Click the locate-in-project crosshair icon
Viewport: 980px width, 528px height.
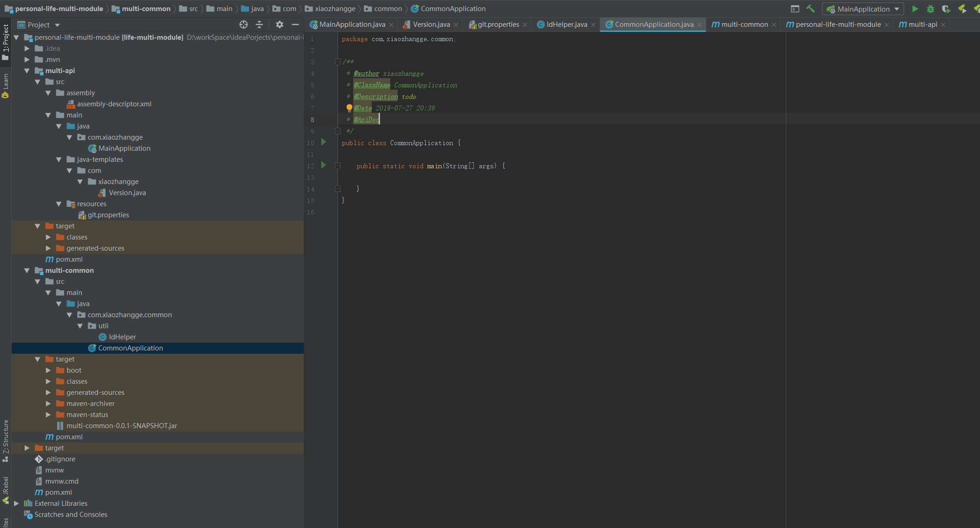[244, 25]
